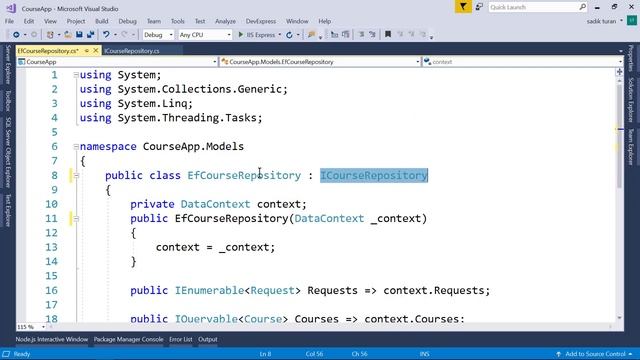Open the Analyze menu
Screen dimensions: 640x360
(x=225, y=21)
